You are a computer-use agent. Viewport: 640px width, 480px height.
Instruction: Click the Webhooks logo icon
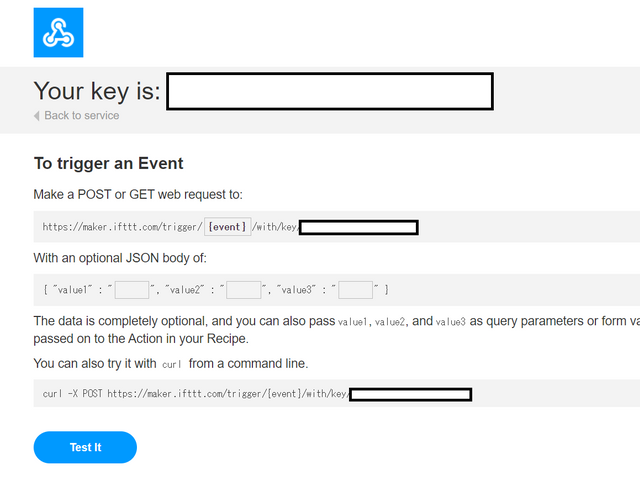pyautogui.click(x=58, y=33)
